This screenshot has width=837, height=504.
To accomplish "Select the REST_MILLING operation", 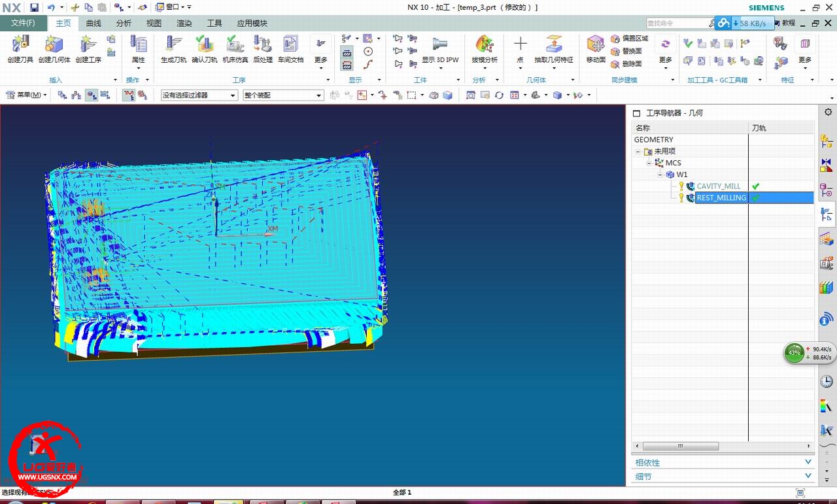I will [x=721, y=198].
